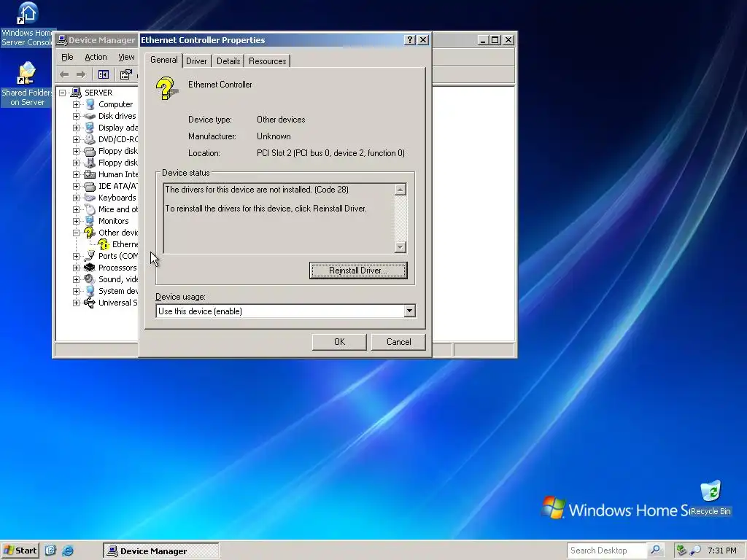Expand the Keyboards node

pyautogui.click(x=76, y=198)
